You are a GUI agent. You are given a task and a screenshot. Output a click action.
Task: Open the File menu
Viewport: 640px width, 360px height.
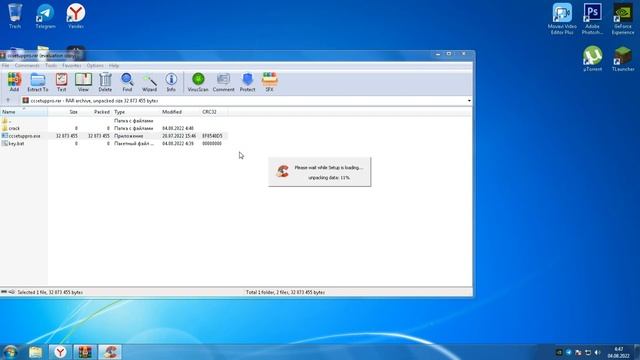point(5,65)
